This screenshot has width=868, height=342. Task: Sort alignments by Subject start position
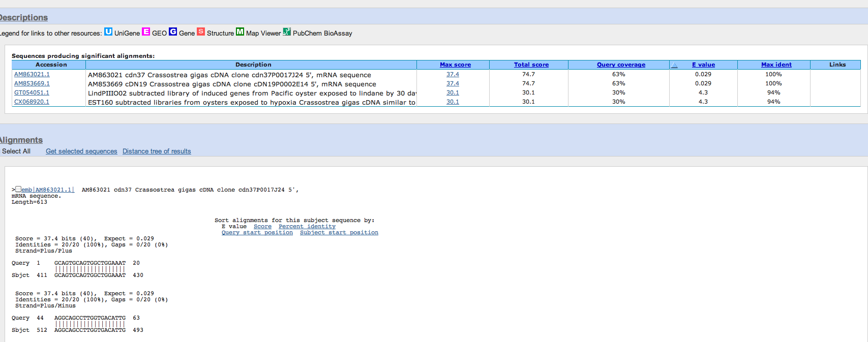(x=339, y=233)
